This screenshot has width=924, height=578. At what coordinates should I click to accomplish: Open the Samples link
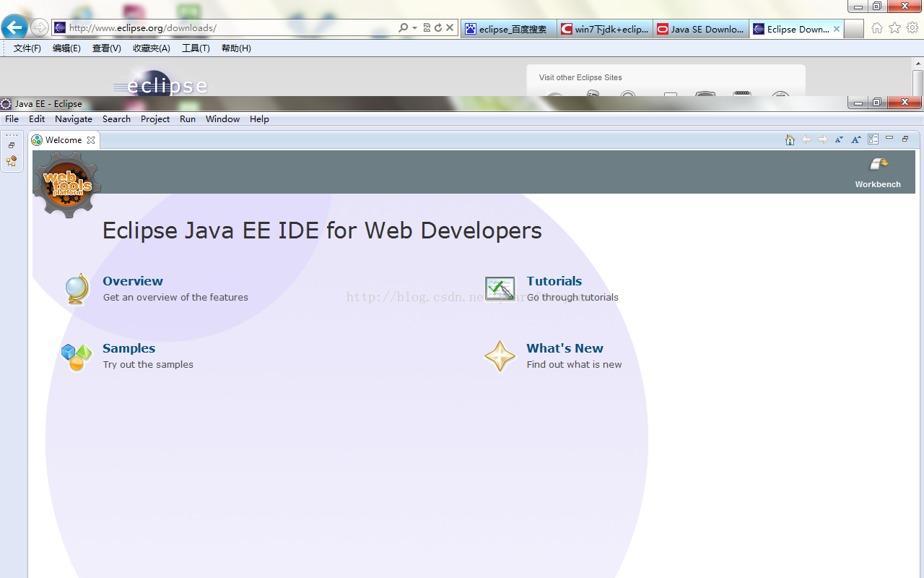[x=128, y=348]
